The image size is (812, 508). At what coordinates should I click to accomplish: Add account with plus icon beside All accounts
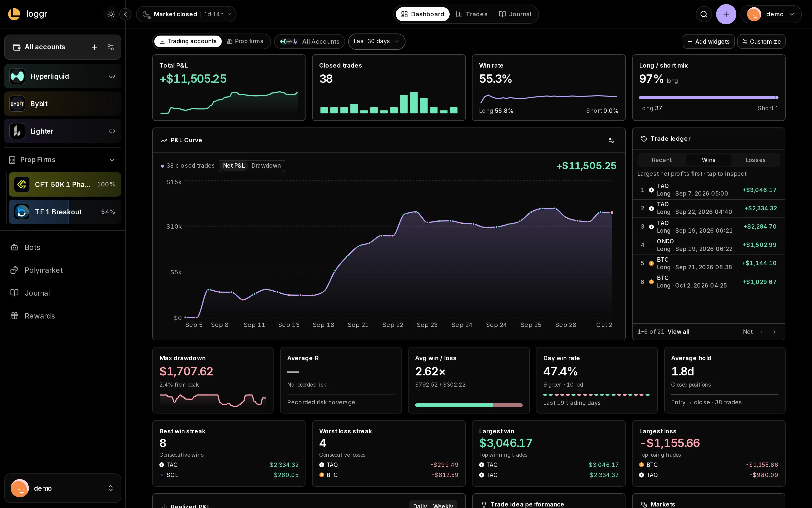coord(94,47)
